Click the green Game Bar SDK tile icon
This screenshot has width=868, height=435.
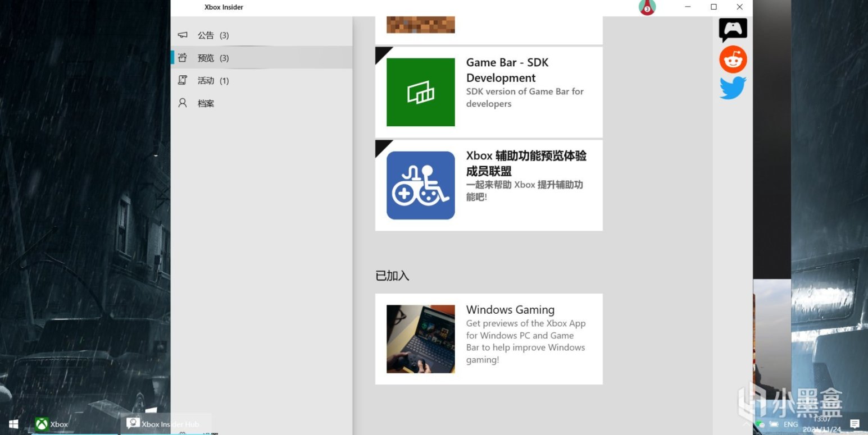point(421,92)
